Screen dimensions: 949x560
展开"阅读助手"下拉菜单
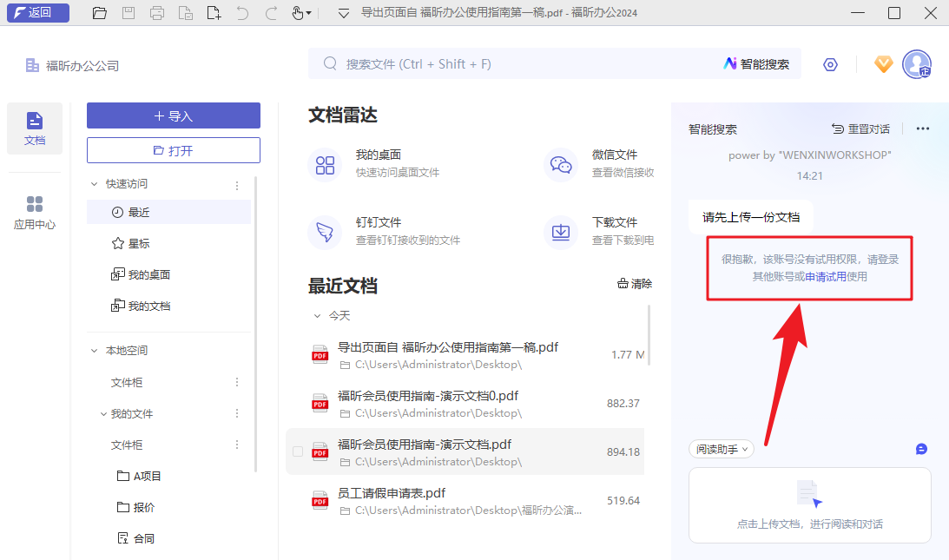click(x=721, y=449)
